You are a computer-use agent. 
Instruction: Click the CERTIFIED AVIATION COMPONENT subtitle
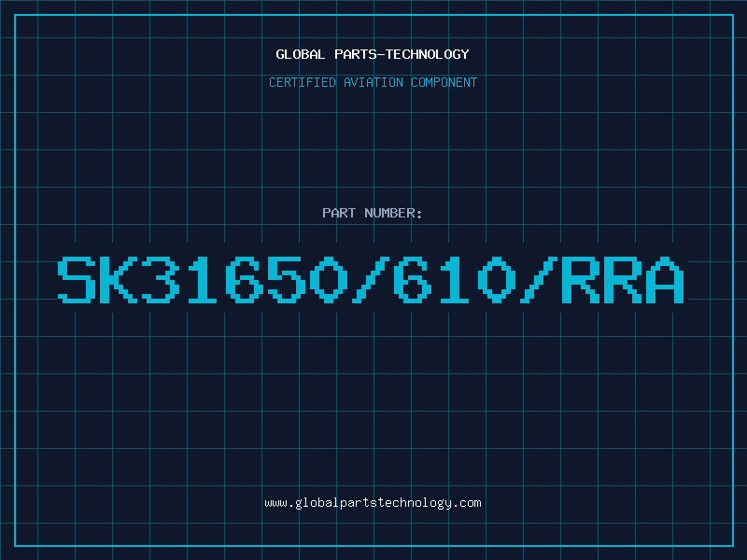coord(373,82)
